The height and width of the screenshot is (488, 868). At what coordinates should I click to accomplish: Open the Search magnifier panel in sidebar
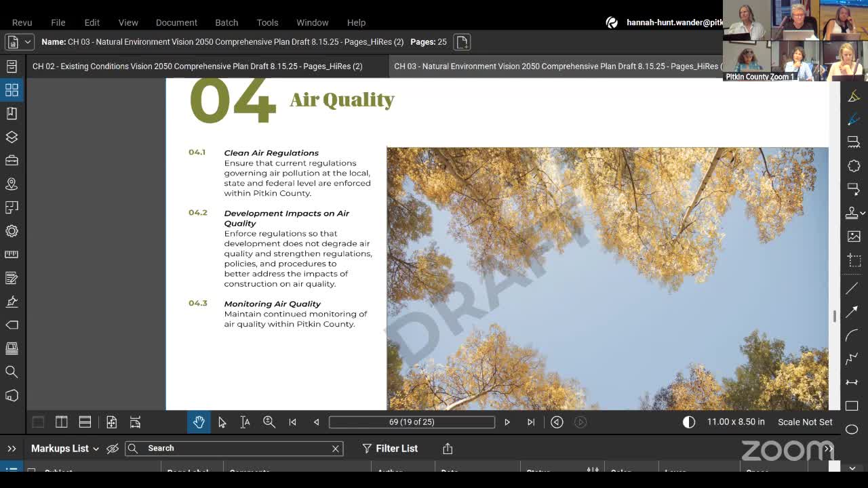pos(12,371)
